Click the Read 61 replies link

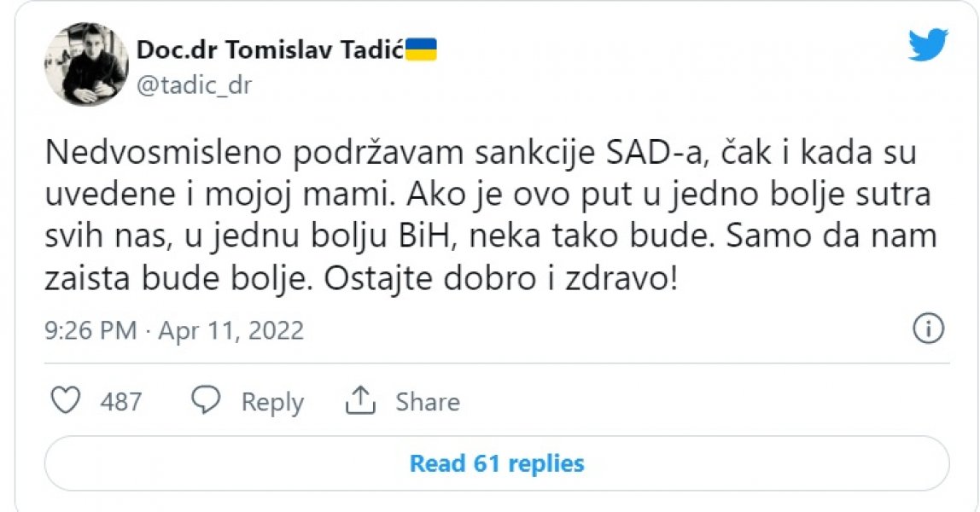point(496,463)
